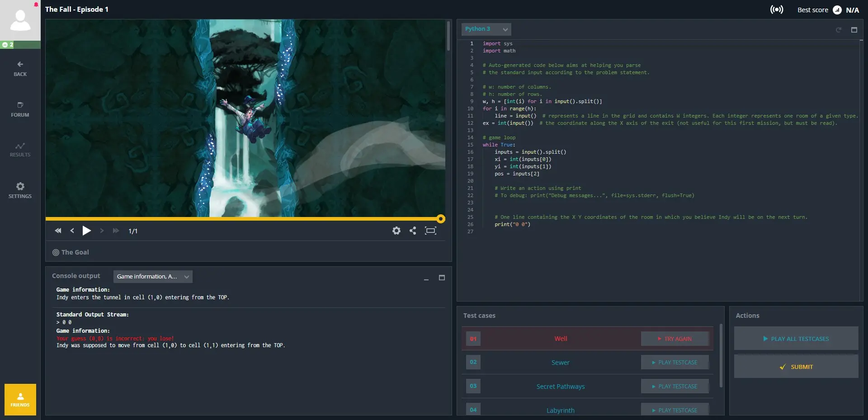This screenshot has width=868, height=420.
Task: Play the Secret Pathways testcase
Action: [675, 386]
